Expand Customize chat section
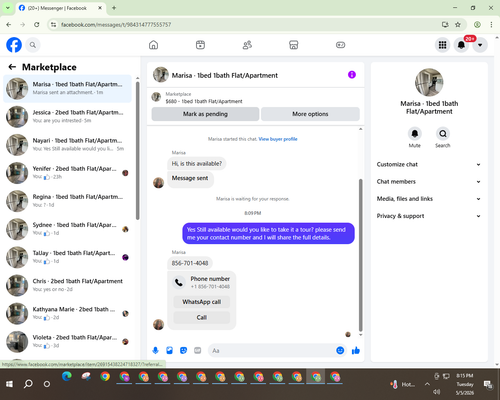Screen dimensions: 500x400 pos(429,164)
